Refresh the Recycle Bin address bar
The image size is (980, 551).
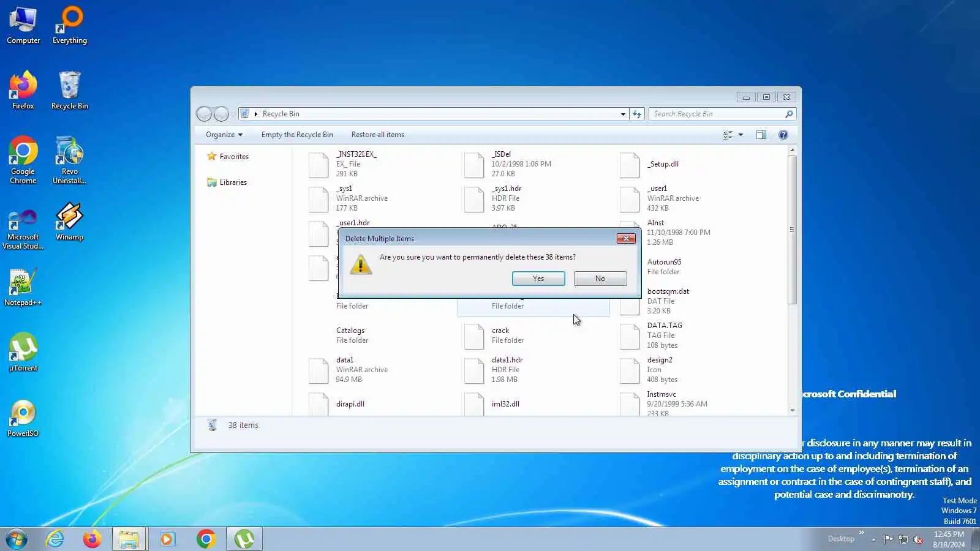pyautogui.click(x=637, y=114)
